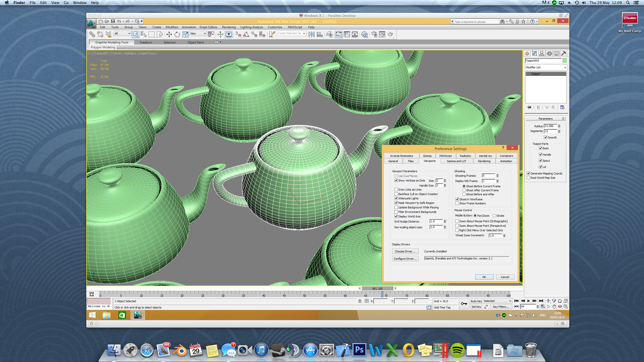
Task: Open the Align tool
Action: [320, 34]
